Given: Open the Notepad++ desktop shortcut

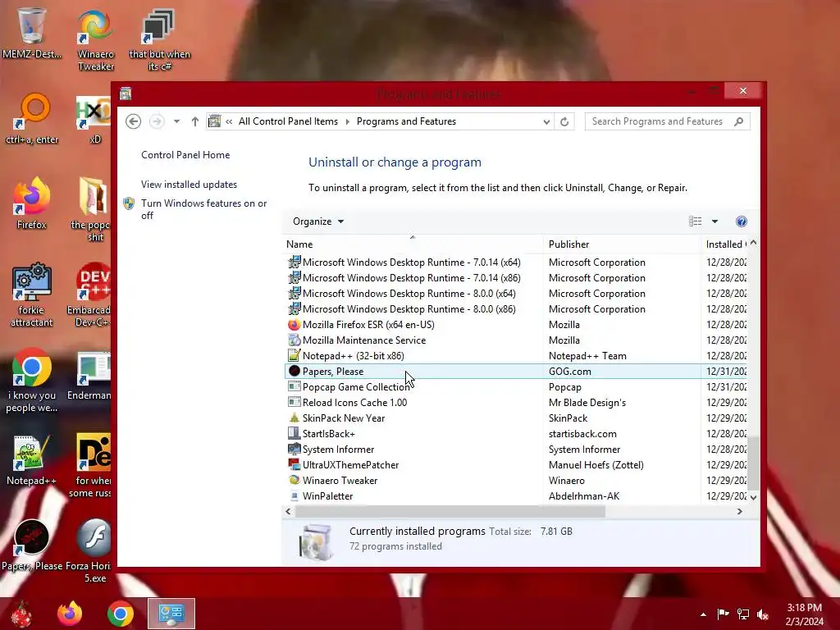Looking at the screenshot, I should coord(32,459).
